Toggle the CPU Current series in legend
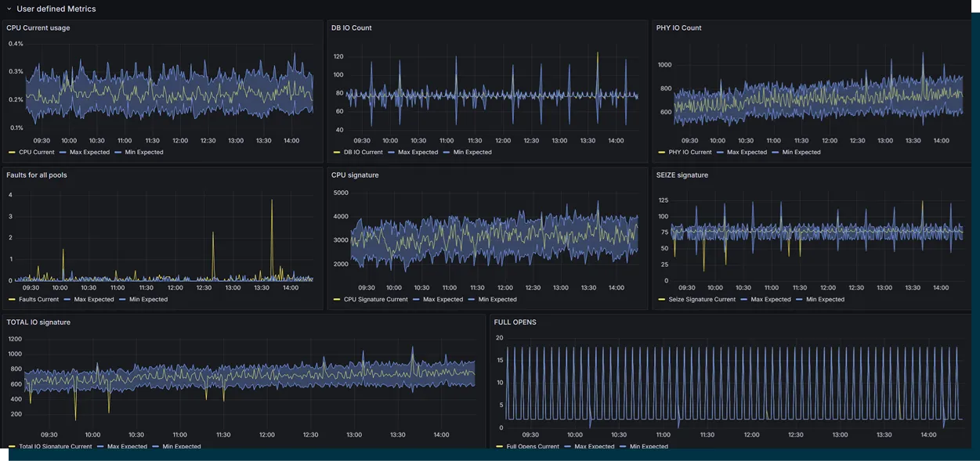The image size is (980, 461). click(36, 153)
